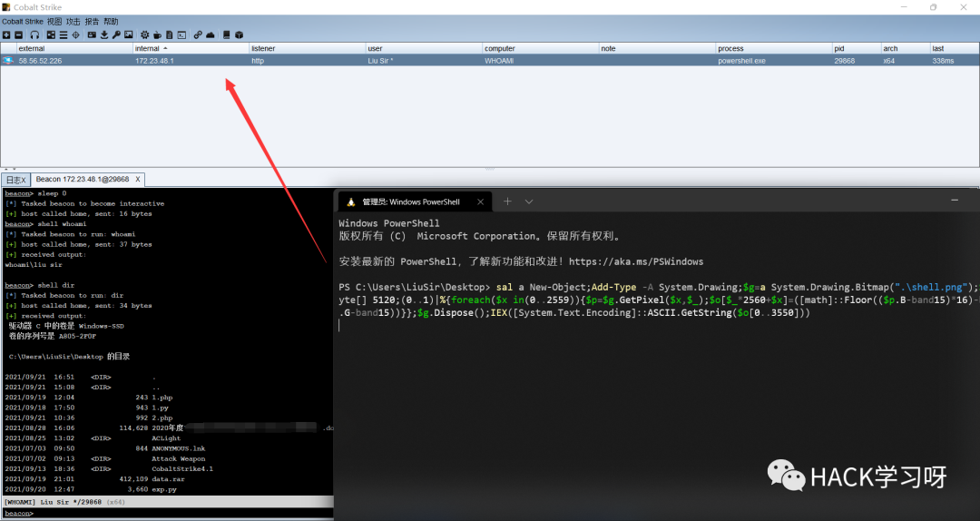
Task: Close the Beacon 172.23.48.1@29868 tab
Action: pyautogui.click(x=138, y=180)
